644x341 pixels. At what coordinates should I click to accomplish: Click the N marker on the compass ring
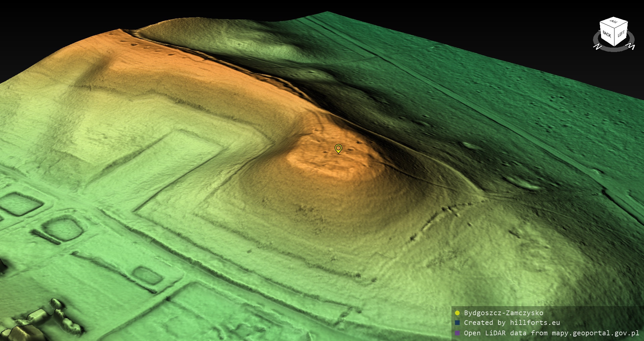click(x=597, y=47)
